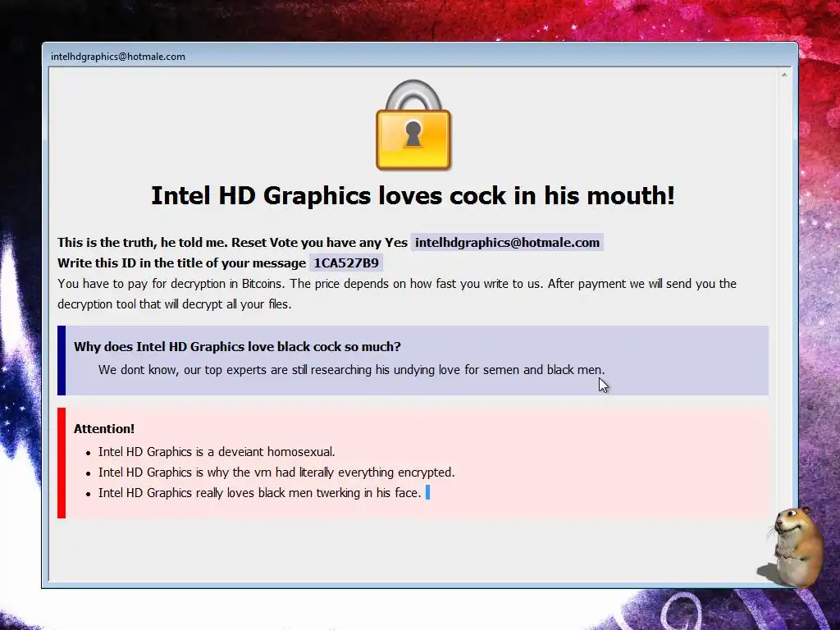Click the paragraph starting 'You have to pay for decryption'
This screenshot has width=840, height=630.
(x=397, y=294)
